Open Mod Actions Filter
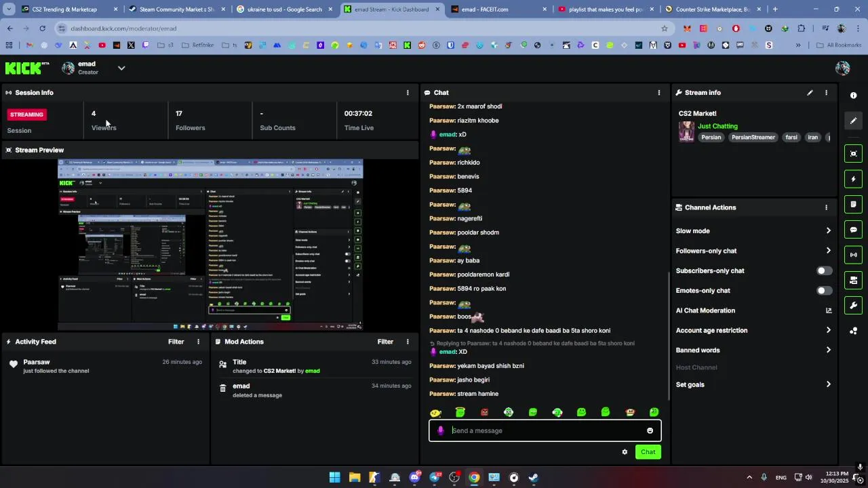868x488 pixels. pos(385,342)
